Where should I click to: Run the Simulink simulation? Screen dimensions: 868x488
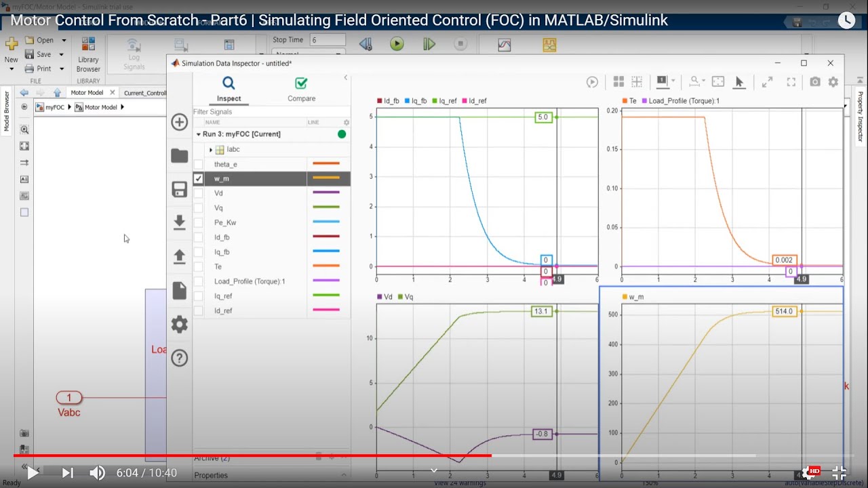click(x=397, y=45)
